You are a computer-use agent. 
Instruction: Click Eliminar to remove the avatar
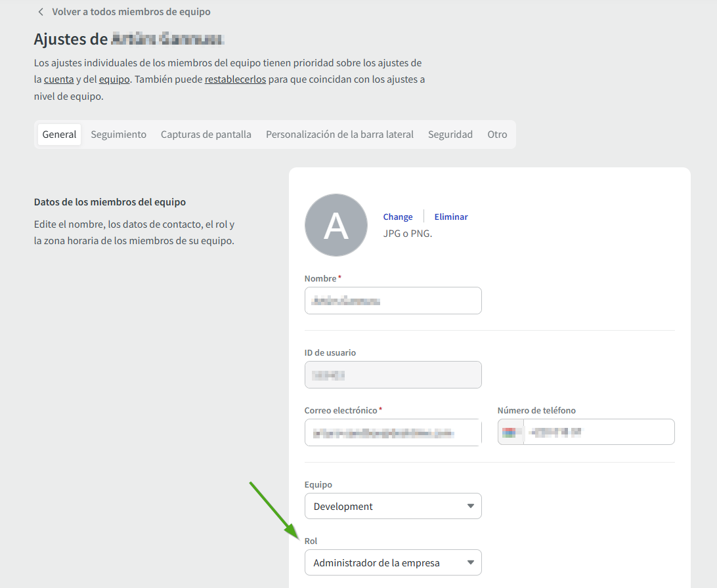[x=451, y=217]
